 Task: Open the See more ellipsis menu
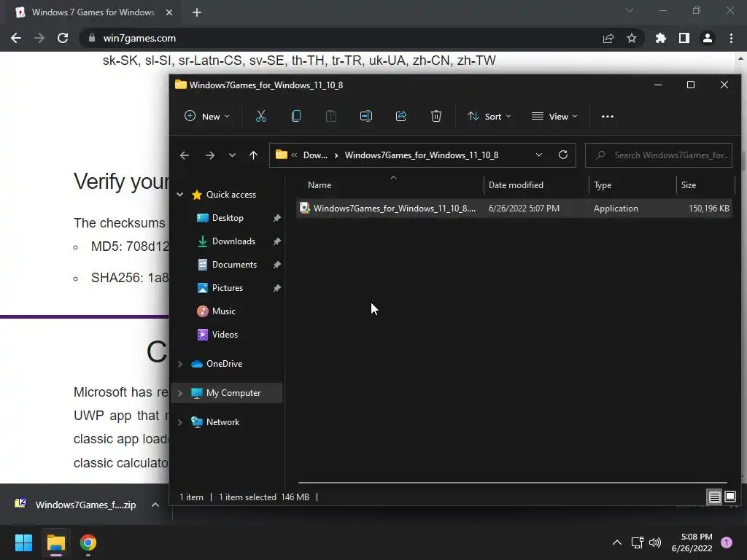pos(608,116)
